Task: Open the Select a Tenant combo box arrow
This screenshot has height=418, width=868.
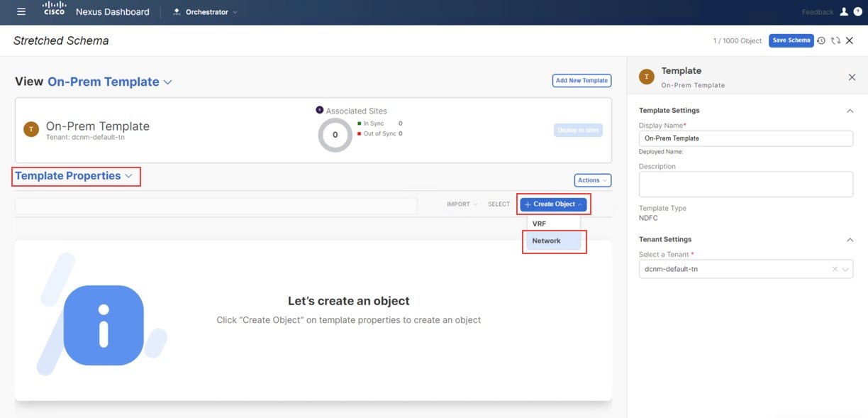Action: click(x=846, y=269)
